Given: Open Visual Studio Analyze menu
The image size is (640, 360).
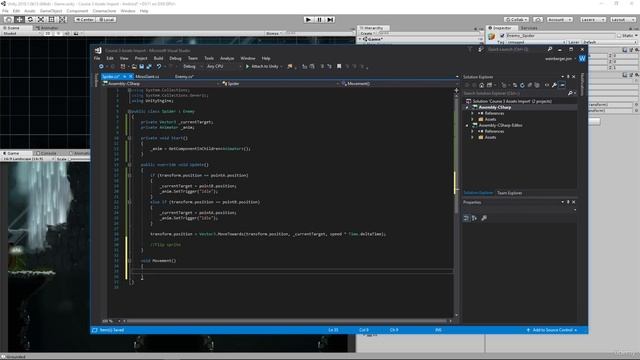Looking at the screenshot, I should [227, 58].
